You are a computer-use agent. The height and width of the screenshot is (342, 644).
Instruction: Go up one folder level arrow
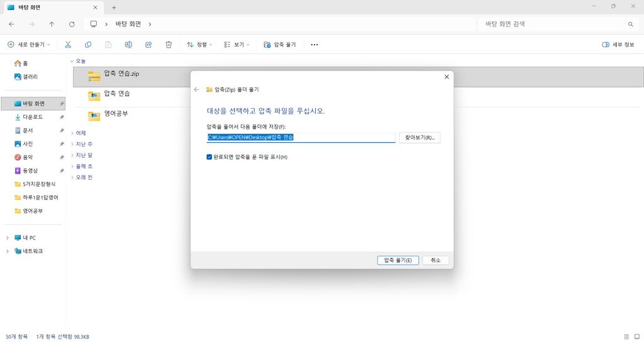(52, 25)
